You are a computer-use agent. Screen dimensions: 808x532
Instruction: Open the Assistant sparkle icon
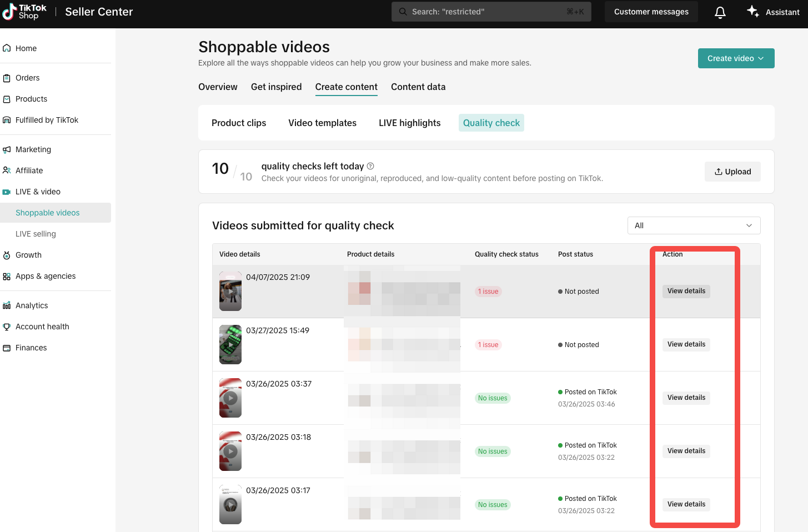[752, 12]
